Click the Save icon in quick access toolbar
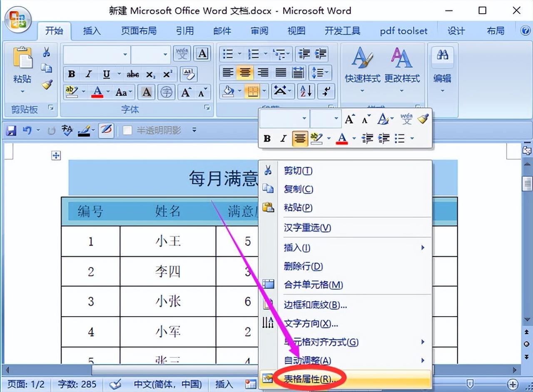The image size is (533, 392). point(11,131)
